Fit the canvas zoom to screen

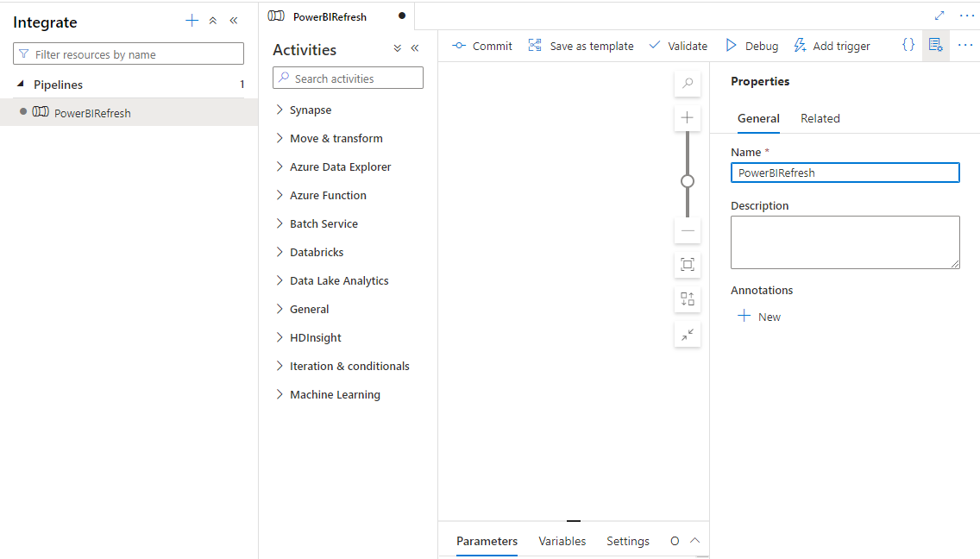pyautogui.click(x=688, y=265)
